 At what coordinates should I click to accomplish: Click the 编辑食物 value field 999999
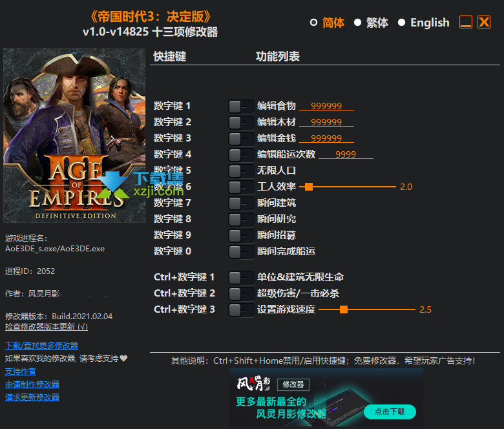[x=326, y=106]
